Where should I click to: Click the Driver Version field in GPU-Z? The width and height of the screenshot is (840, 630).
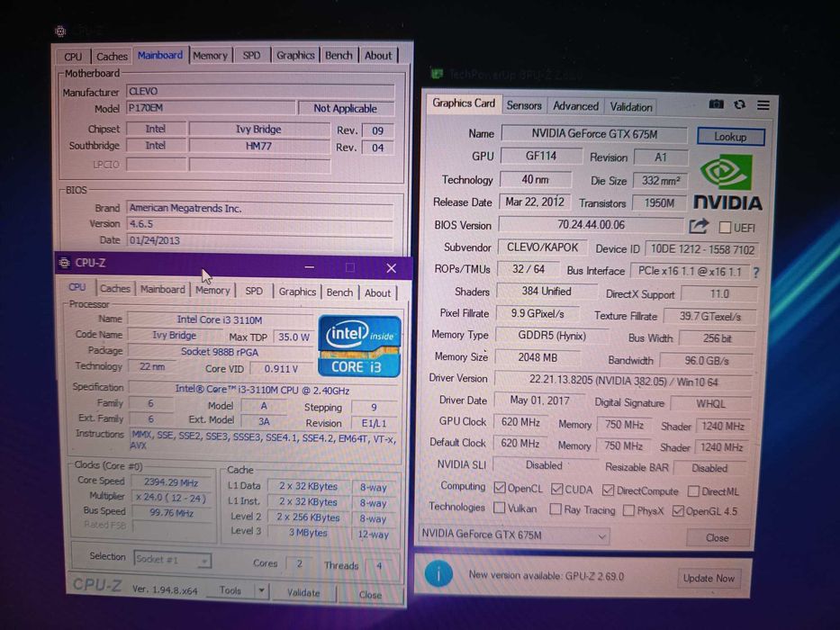(623, 381)
